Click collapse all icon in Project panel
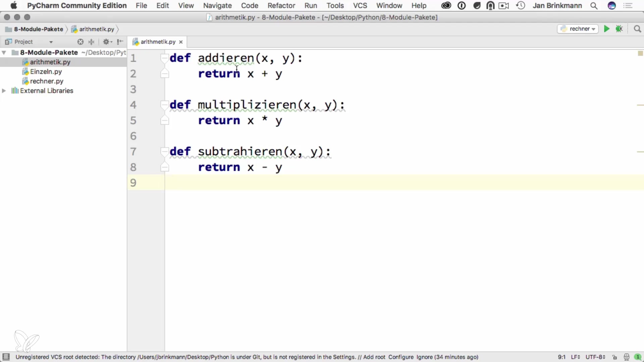Screen dimensions: 644x362 pos(91,42)
